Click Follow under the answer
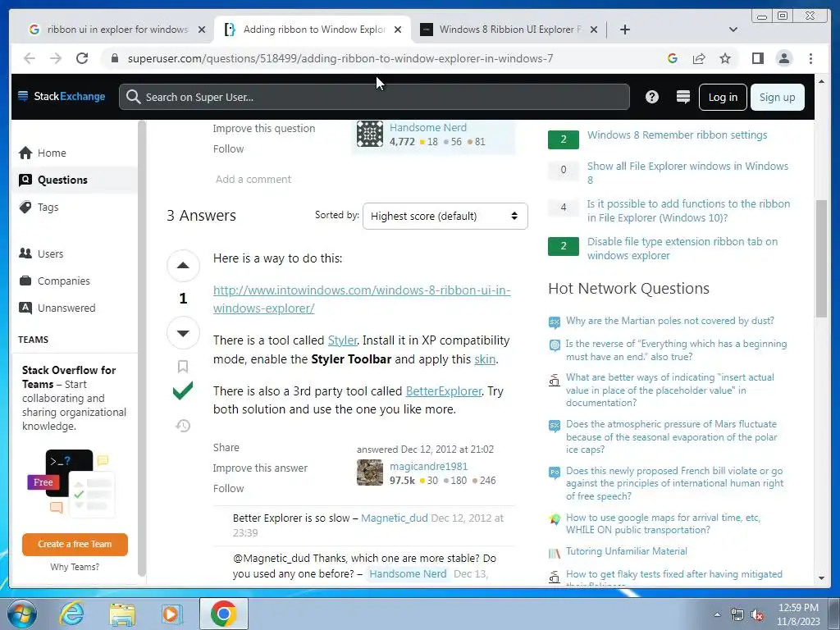 (228, 489)
